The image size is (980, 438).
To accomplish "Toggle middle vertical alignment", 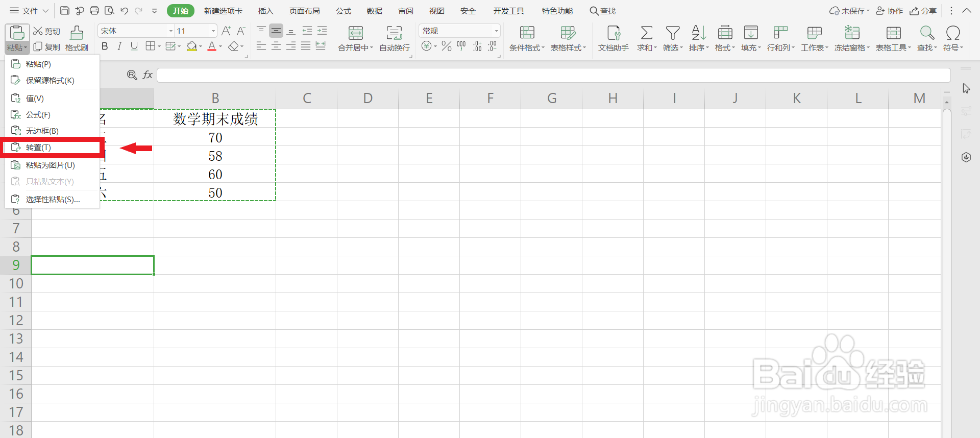I will click(x=276, y=31).
